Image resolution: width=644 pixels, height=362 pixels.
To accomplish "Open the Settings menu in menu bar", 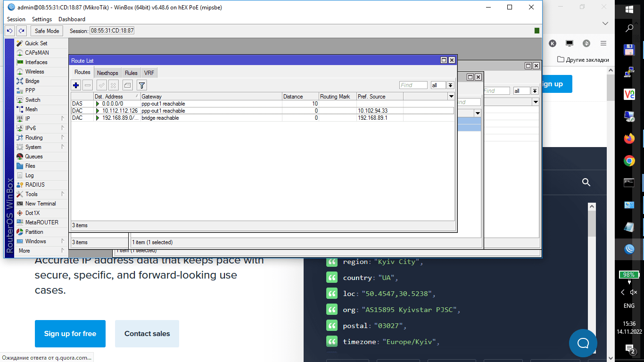I will tap(41, 19).
